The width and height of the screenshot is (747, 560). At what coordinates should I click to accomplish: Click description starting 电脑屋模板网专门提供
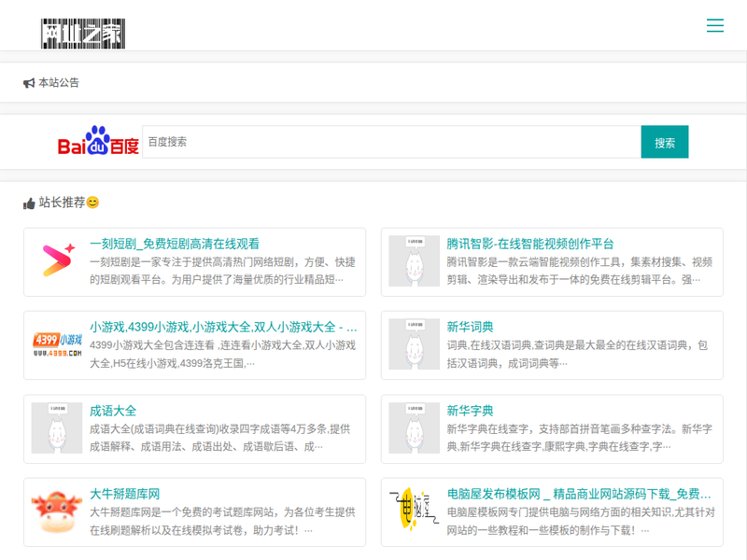click(x=581, y=521)
